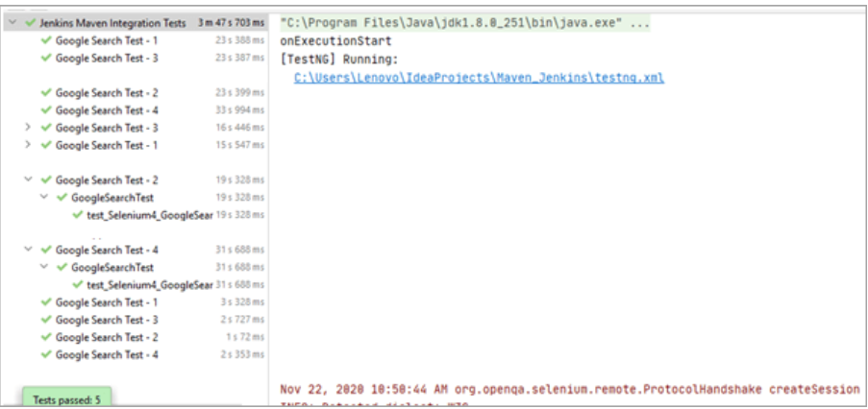
Task: Select test_Selenium4_GoogleSear method lasting 31s 688ms
Action: [149, 285]
